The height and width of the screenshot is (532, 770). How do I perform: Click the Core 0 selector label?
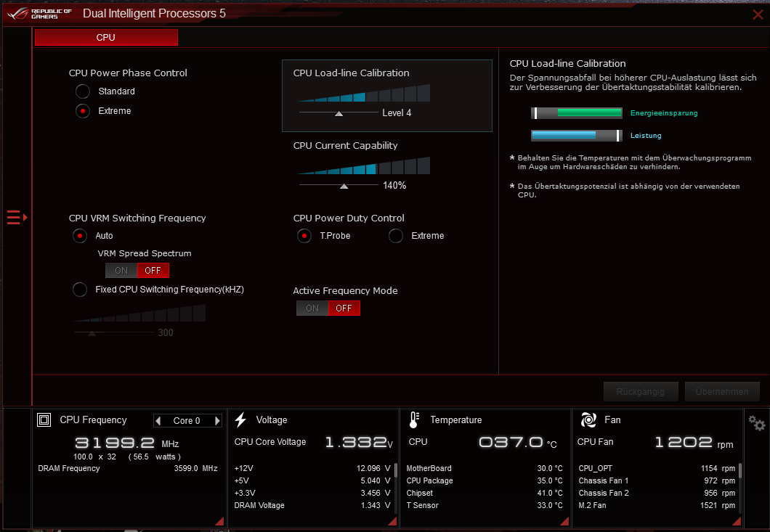(187, 421)
